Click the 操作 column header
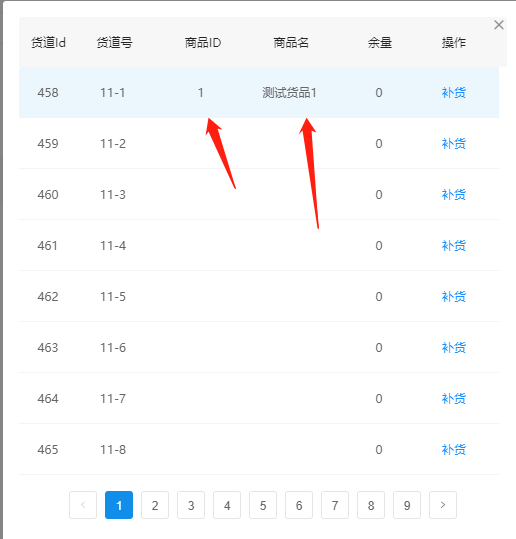 pyautogui.click(x=453, y=43)
